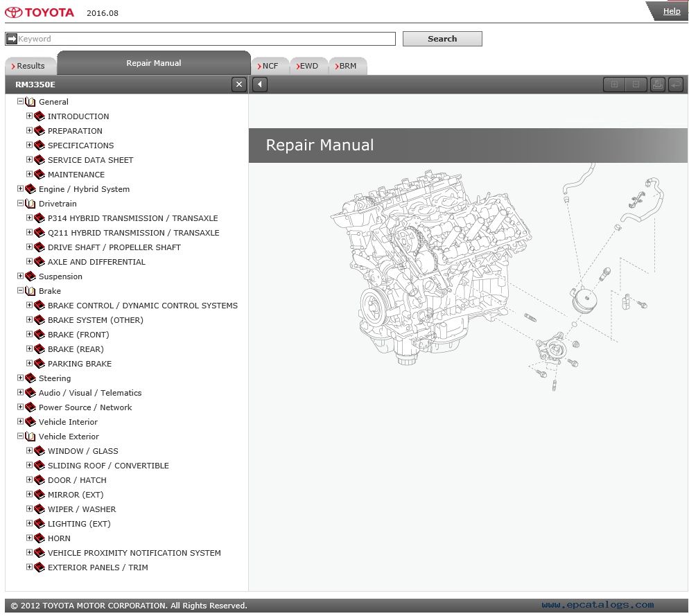Click the book icon beside WINDOW / GLASS
This screenshot has width=689, height=616.
[40, 451]
